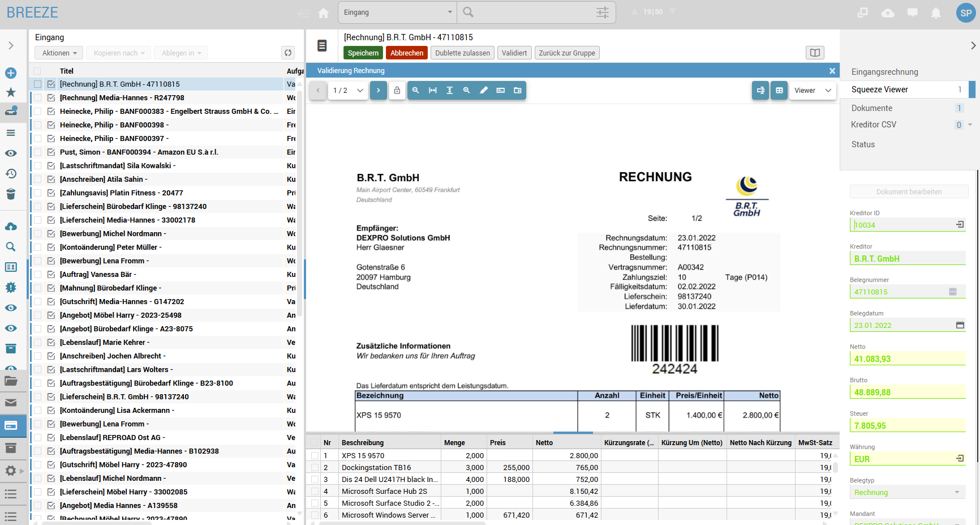The height and width of the screenshot is (525, 980).
Task: Switch to the Kreditor CSV tab
Action: (x=873, y=125)
